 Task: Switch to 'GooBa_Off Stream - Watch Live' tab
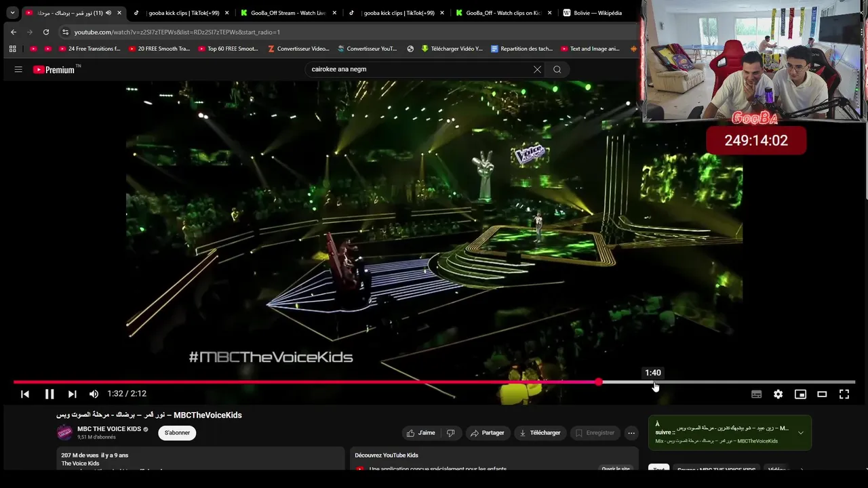tap(288, 13)
